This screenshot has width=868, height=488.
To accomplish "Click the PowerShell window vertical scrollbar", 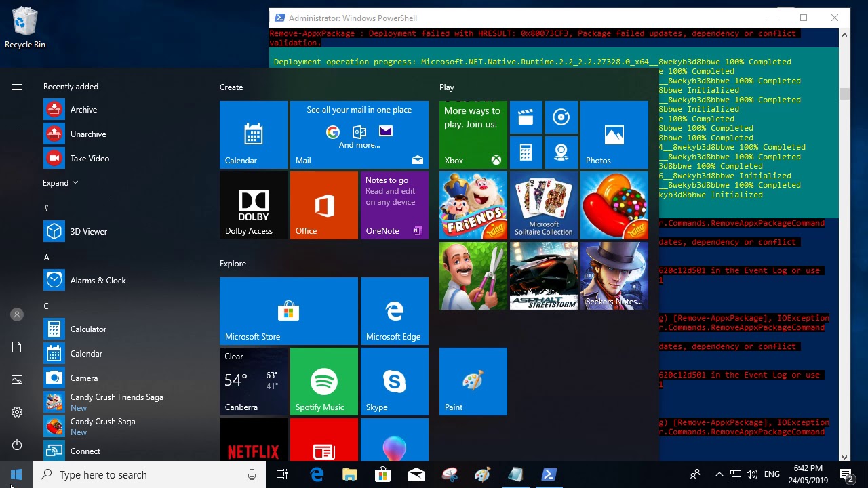I will pos(844,245).
